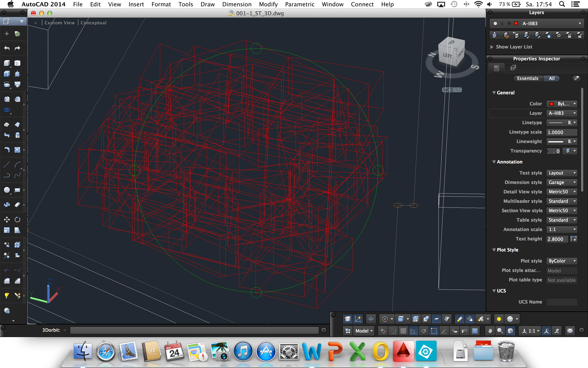This screenshot has height=368, width=588.
Task: Open the Color ByLayer red swatch selector
Action: pyautogui.click(x=562, y=104)
